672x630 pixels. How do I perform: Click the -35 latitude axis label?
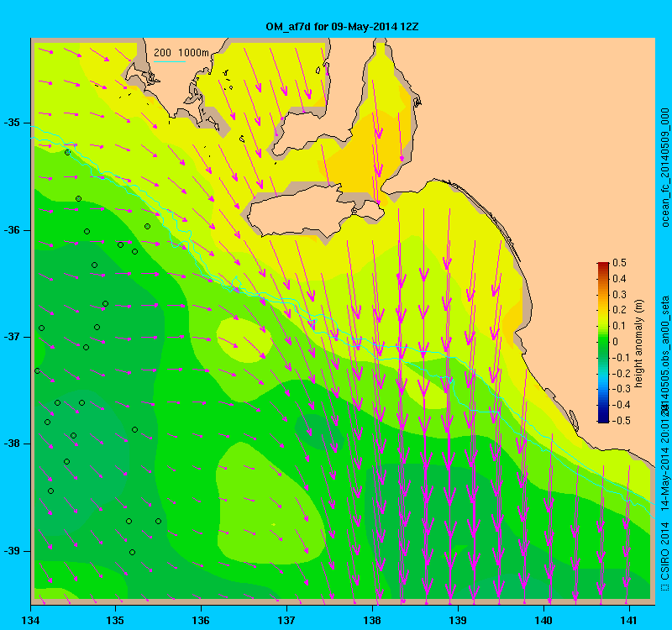pos(12,123)
